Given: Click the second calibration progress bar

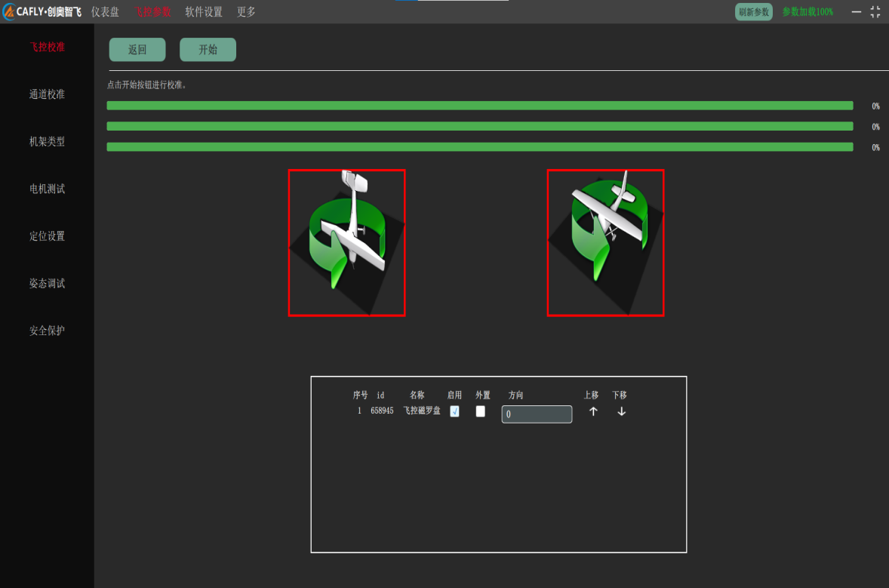Looking at the screenshot, I should pos(480,126).
